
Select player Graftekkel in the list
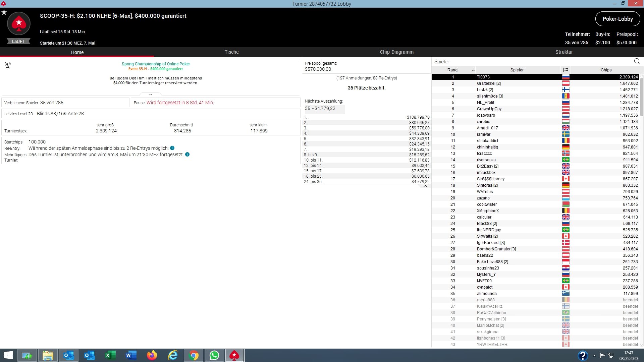pyautogui.click(x=488, y=83)
